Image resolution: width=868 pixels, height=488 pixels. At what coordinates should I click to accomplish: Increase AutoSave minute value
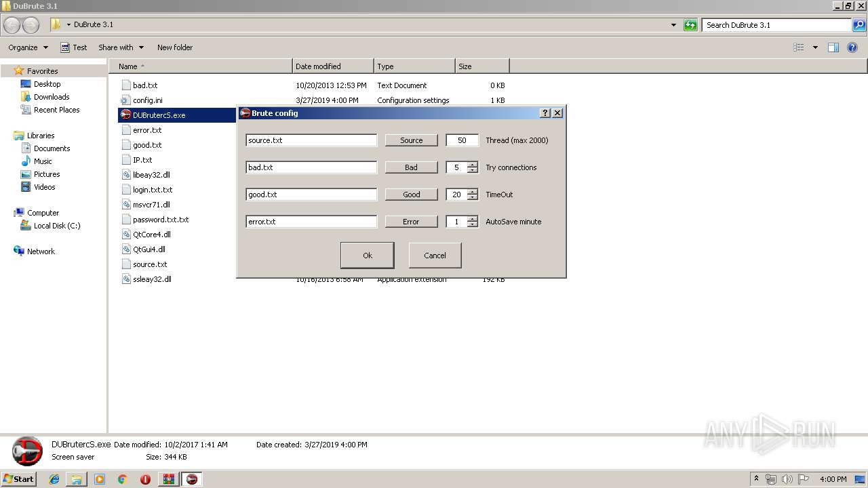[x=472, y=219]
